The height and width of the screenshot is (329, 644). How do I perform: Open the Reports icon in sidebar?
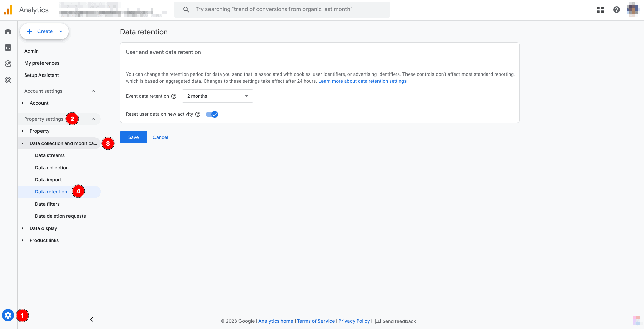(x=8, y=48)
